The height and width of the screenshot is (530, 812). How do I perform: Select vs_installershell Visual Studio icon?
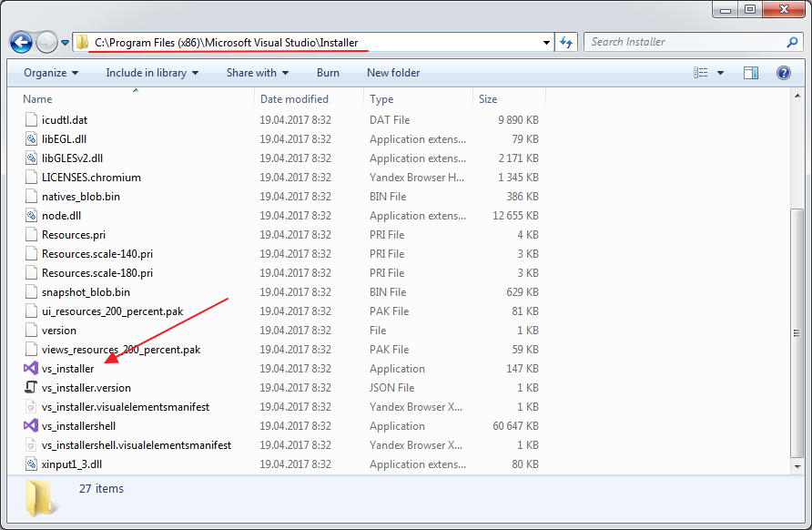31,426
